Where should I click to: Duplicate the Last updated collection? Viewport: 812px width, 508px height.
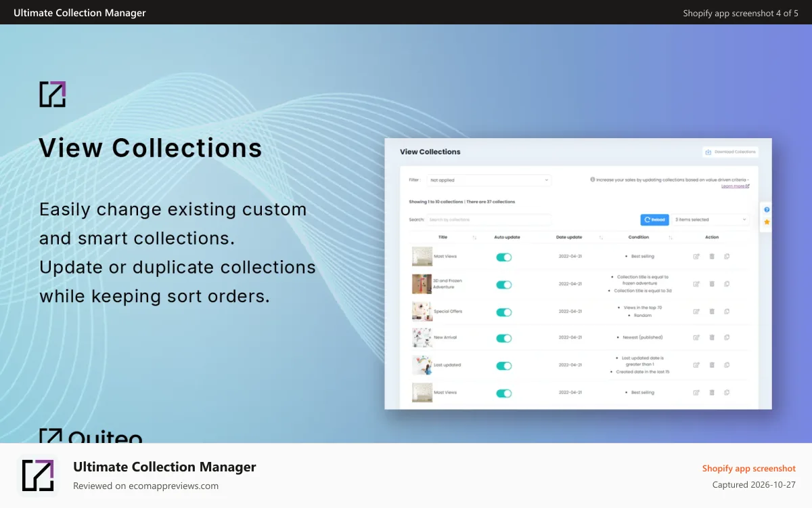pos(727,365)
